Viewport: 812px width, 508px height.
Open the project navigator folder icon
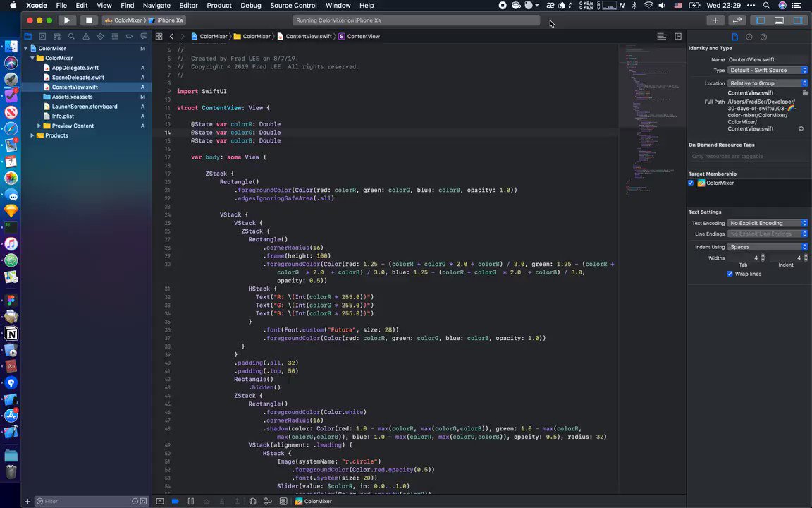pos(28,36)
